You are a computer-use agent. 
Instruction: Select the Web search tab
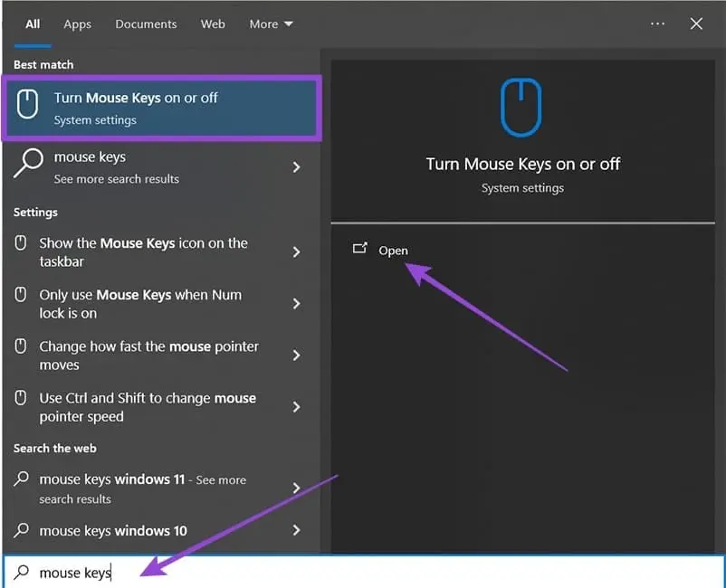point(213,24)
